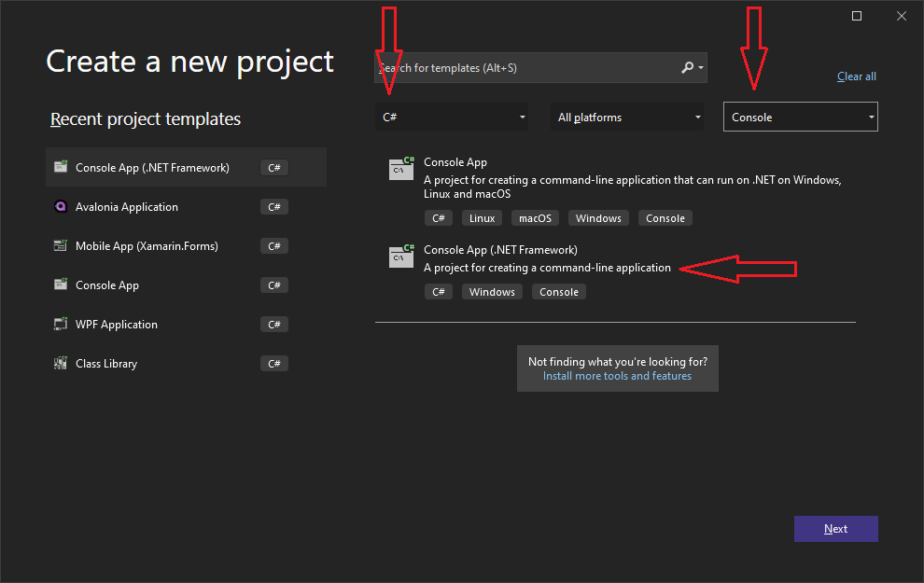Maximize the dialog window
The height and width of the screenshot is (583, 924).
[857, 16]
